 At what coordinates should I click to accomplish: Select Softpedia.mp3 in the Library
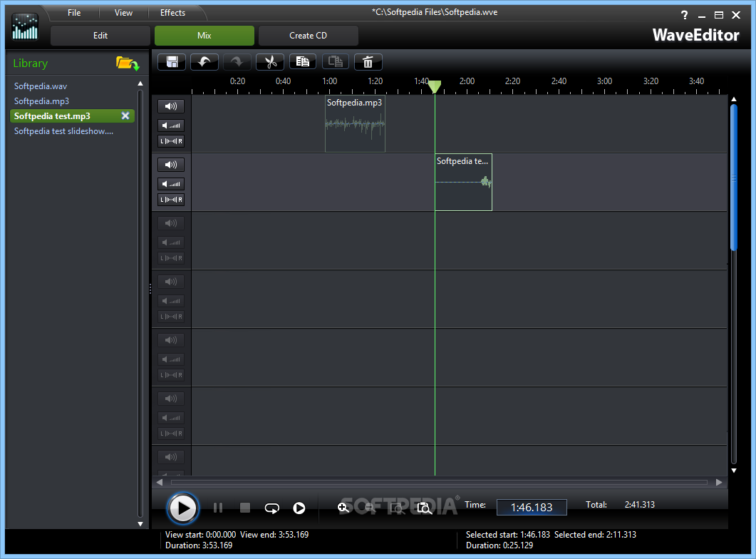pos(41,101)
